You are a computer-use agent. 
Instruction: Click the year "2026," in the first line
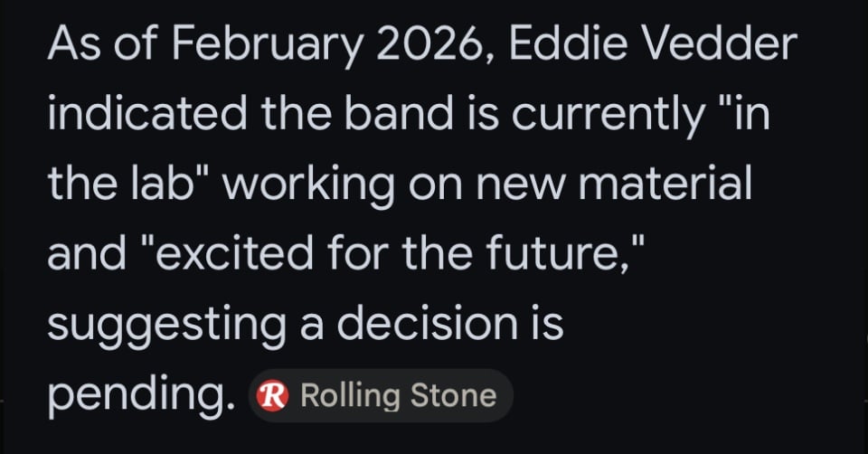pyautogui.click(x=435, y=45)
